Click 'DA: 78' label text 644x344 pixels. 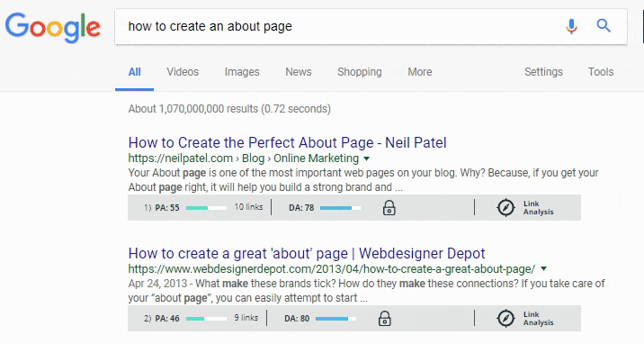click(301, 208)
